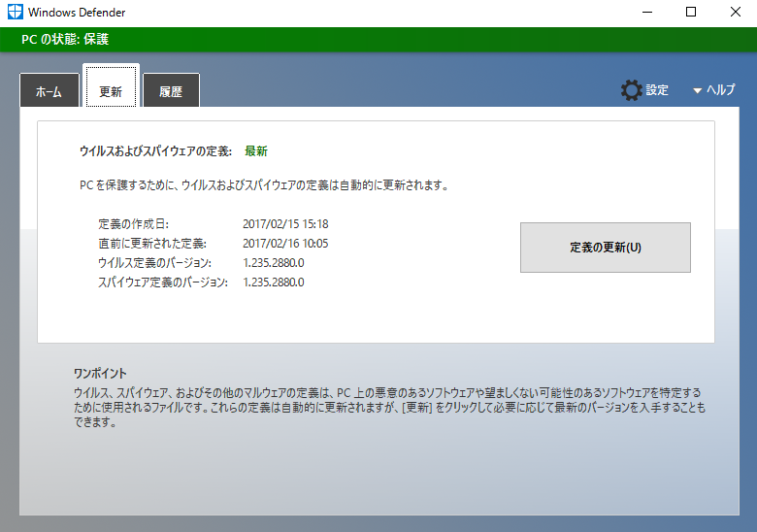Screen dimensions: 757x532
Task: Click the Windows Defender shield icon in title bar
Action: click(13, 13)
